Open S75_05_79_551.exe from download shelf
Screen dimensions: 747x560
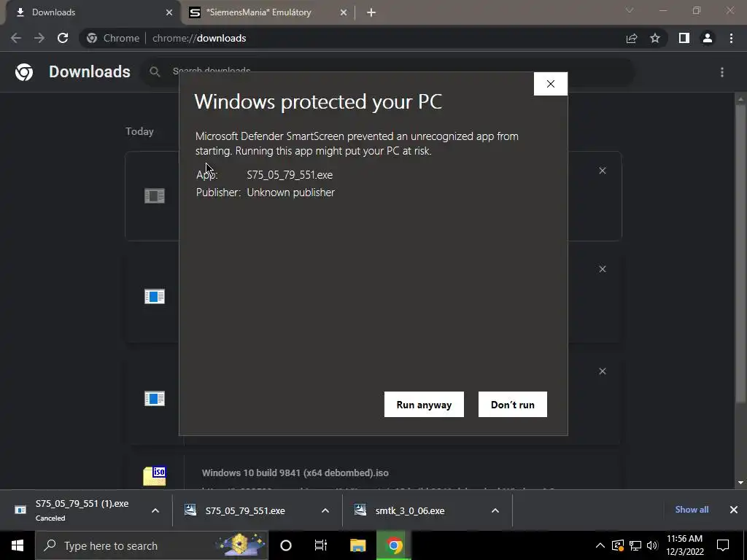point(244,510)
